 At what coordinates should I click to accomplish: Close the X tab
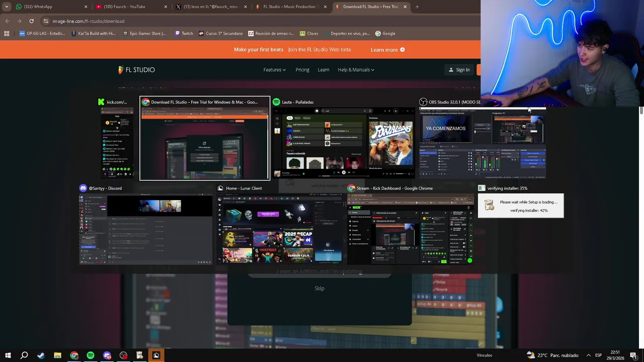(246, 7)
